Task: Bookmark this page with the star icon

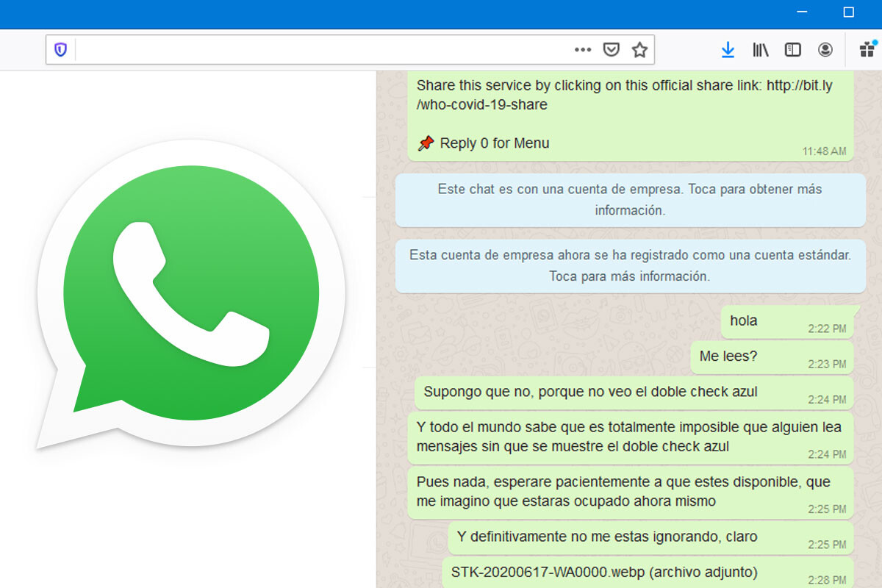Action: [639, 50]
